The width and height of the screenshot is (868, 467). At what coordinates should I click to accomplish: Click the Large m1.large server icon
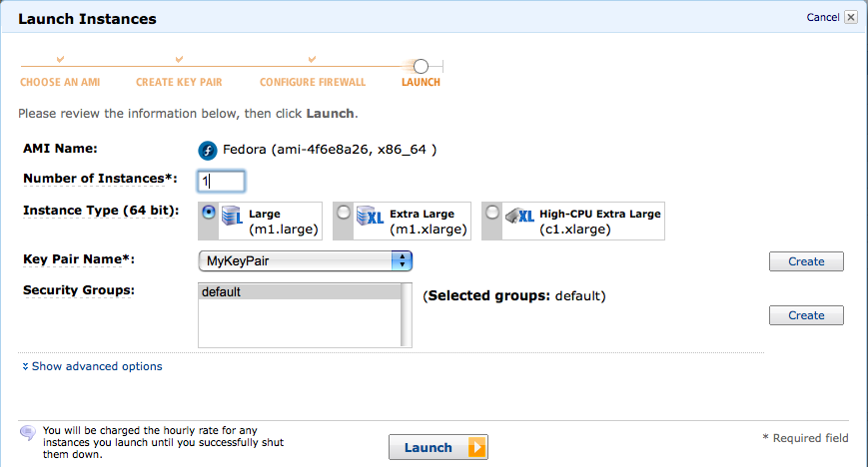point(233,219)
